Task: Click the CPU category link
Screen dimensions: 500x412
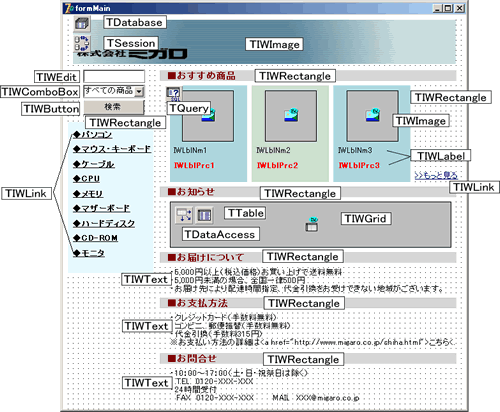Action: tap(86, 179)
